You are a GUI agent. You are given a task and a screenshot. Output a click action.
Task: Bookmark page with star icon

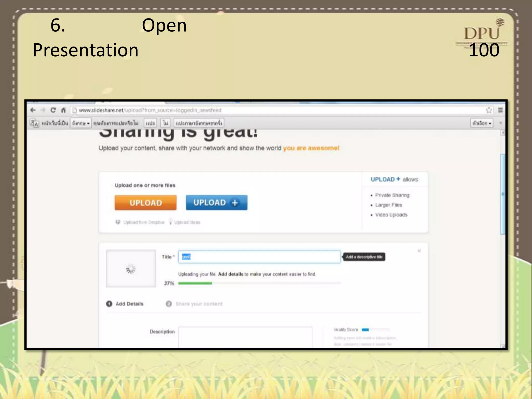tap(489, 110)
